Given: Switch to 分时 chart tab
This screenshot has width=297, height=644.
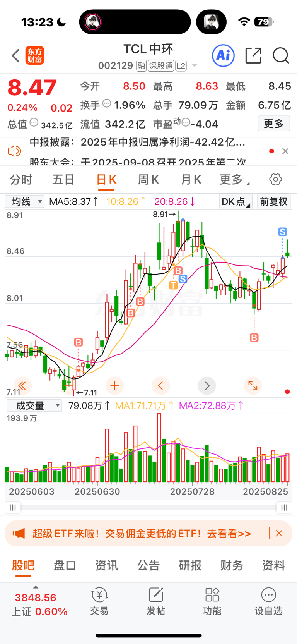Looking at the screenshot, I should 21,180.
